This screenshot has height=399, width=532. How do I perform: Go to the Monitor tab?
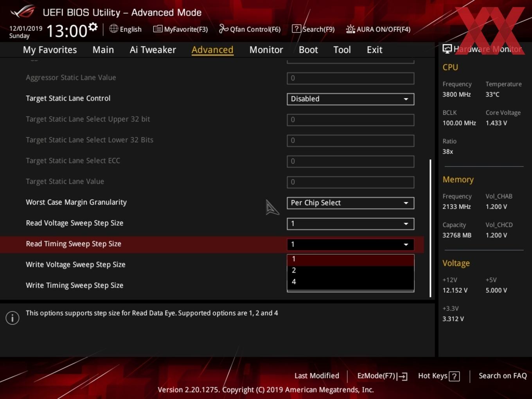point(266,50)
